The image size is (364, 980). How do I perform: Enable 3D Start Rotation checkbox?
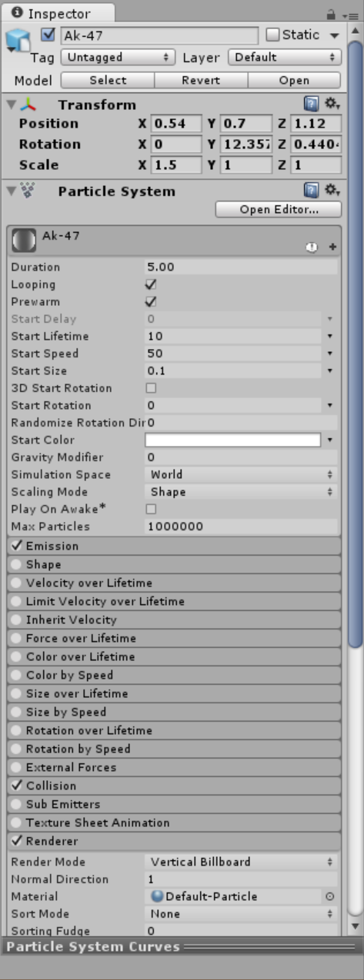point(151,388)
